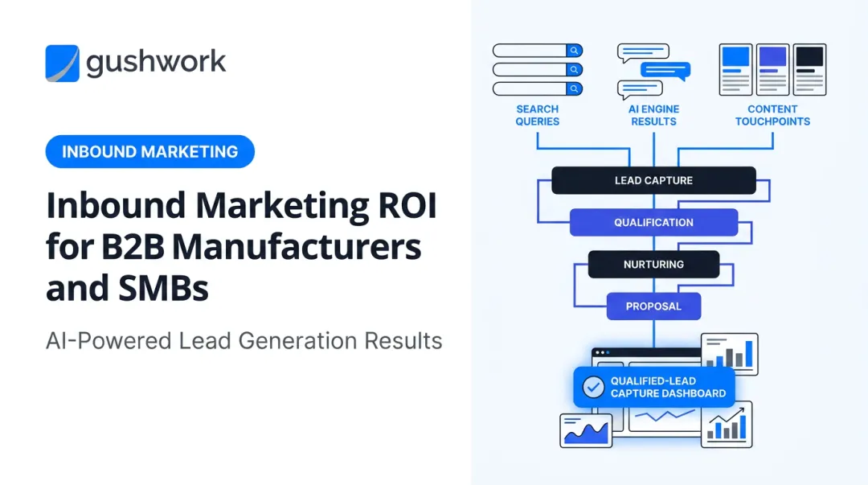868x485 pixels.
Task: Click the Inbound Marketing ROI headline
Action: click(x=241, y=247)
